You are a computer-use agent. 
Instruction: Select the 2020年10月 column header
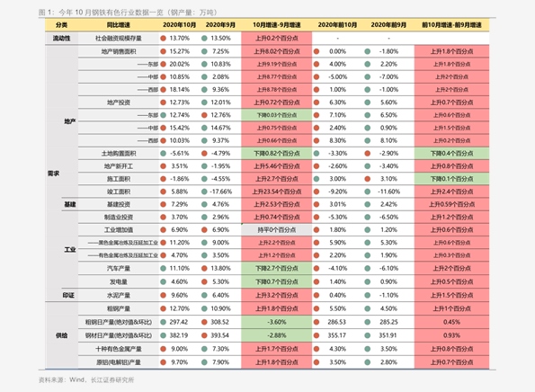click(x=180, y=25)
